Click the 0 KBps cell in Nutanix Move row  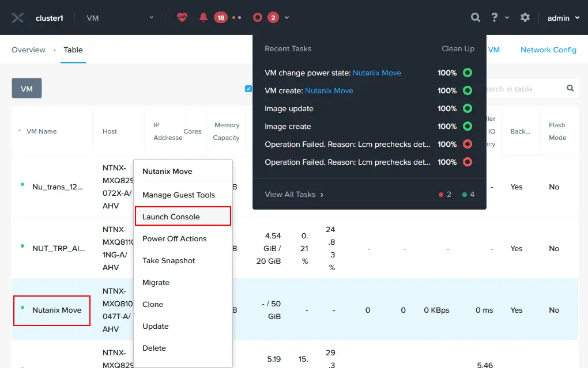point(436,310)
